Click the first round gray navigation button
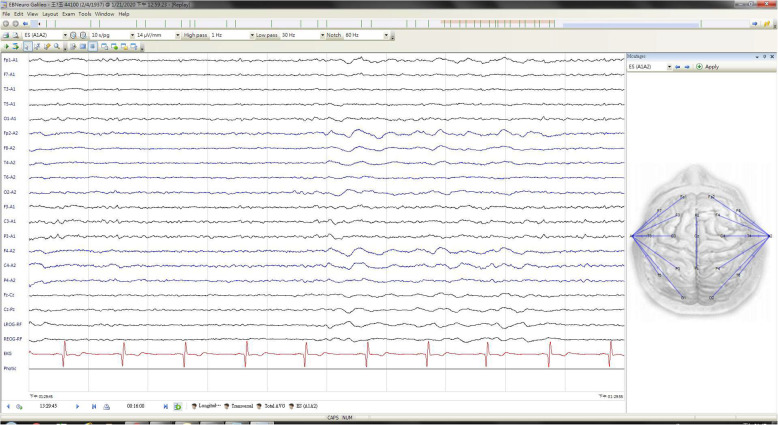Image resolution: width=778 pixels, height=425 pixels. [6, 23]
